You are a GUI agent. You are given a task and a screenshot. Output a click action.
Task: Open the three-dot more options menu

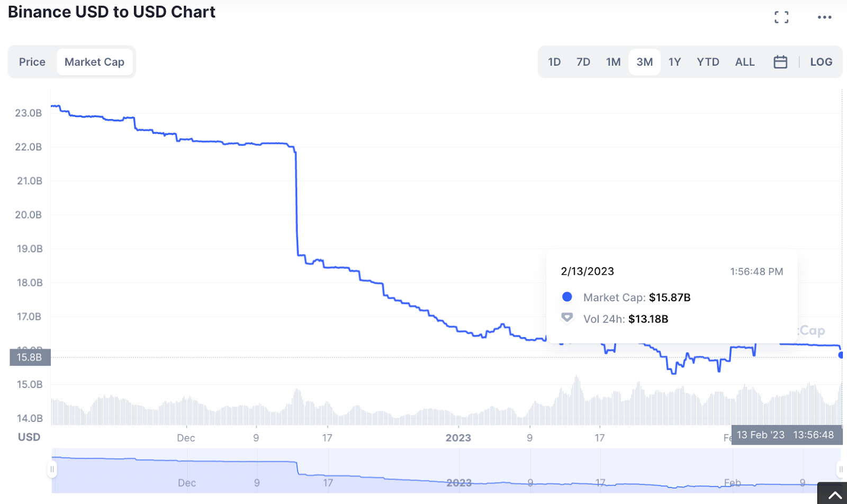[824, 17]
